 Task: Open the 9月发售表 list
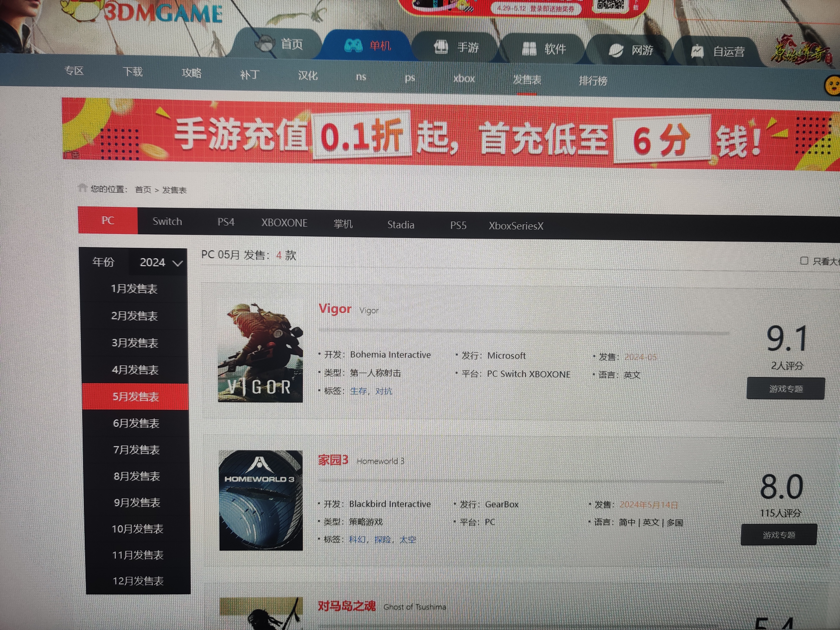[x=137, y=502]
